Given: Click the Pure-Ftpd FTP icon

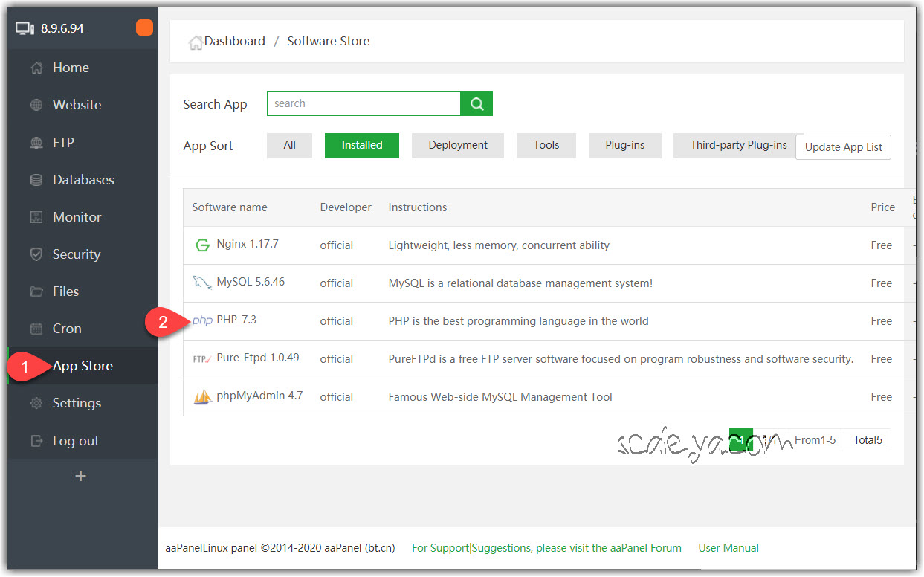Looking at the screenshot, I should click(x=202, y=358).
